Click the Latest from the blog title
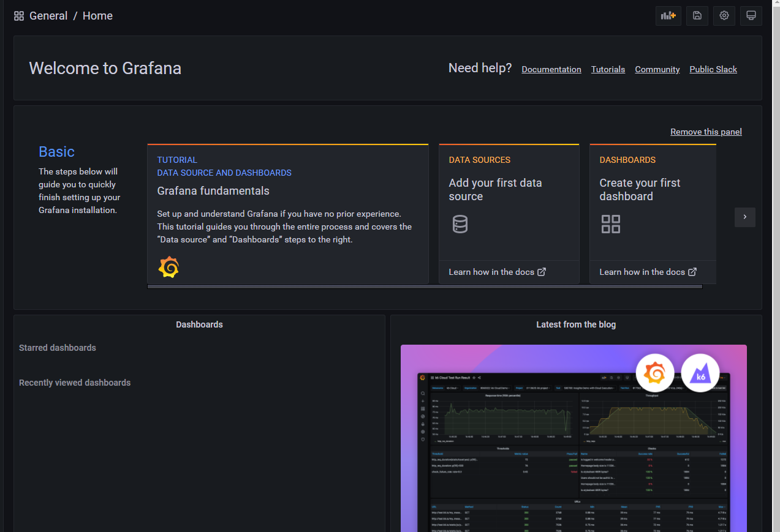The image size is (780, 532). click(576, 324)
